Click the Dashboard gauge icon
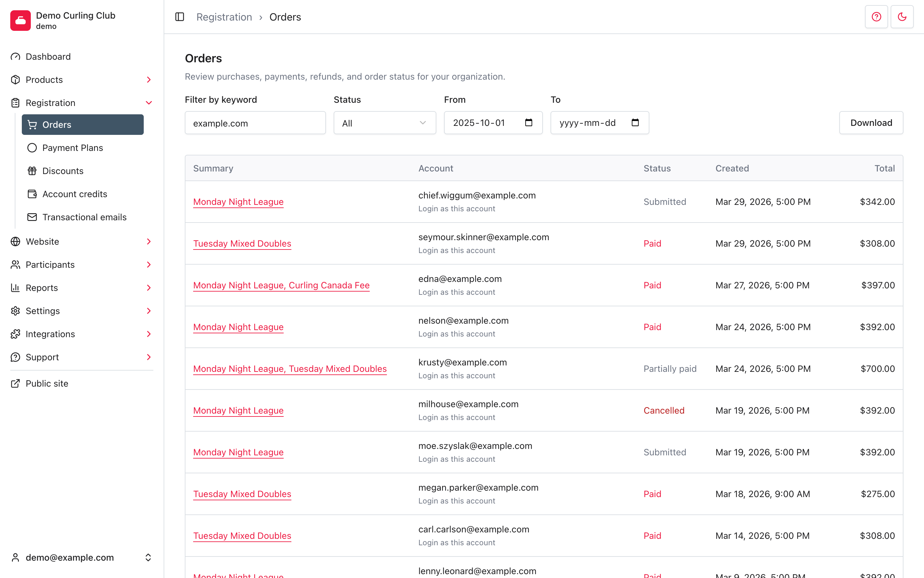924x578 pixels. click(15, 57)
